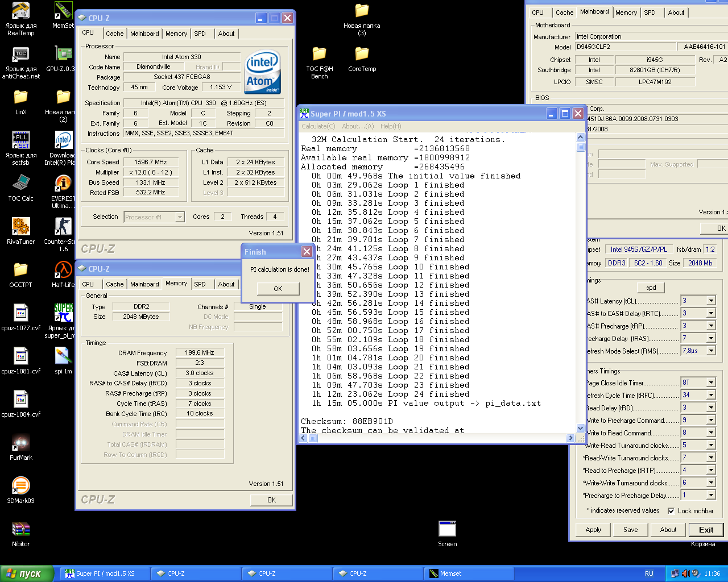Viewport: 728px width, 582px height.
Task: Expand the Write-Read Turnaround clocks dropdown
Action: (711, 445)
